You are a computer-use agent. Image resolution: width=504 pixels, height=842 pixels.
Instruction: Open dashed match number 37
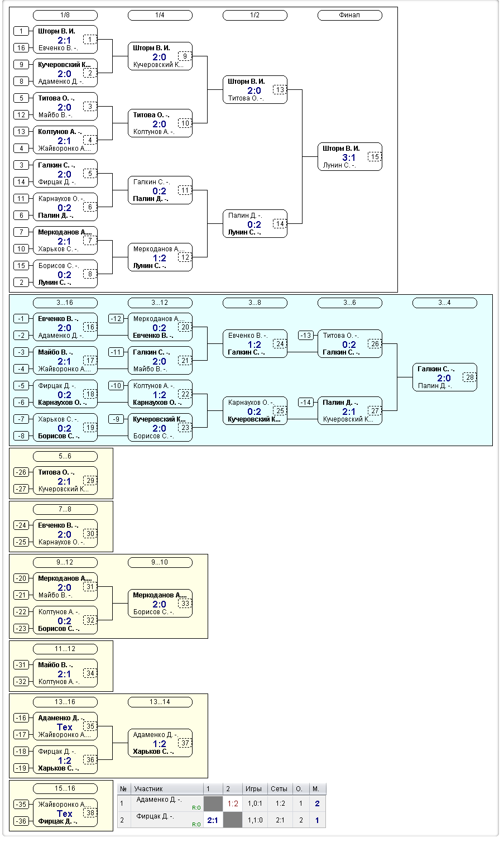tap(185, 743)
